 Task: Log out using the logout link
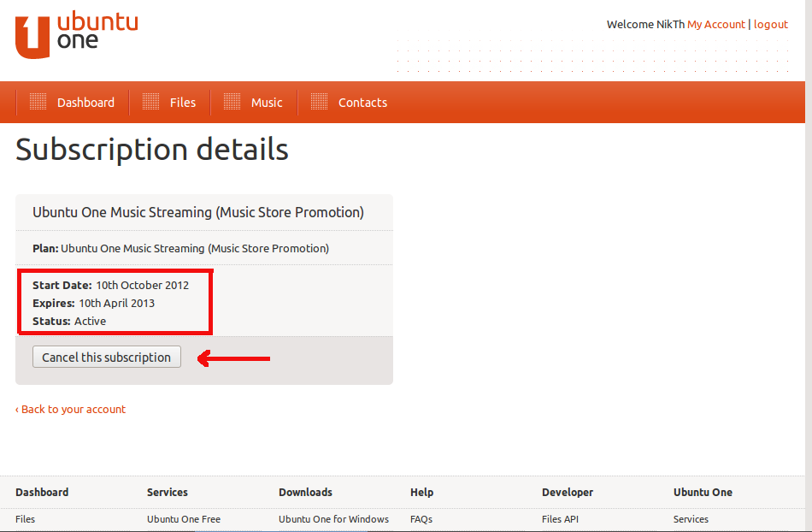tap(770, 24)
